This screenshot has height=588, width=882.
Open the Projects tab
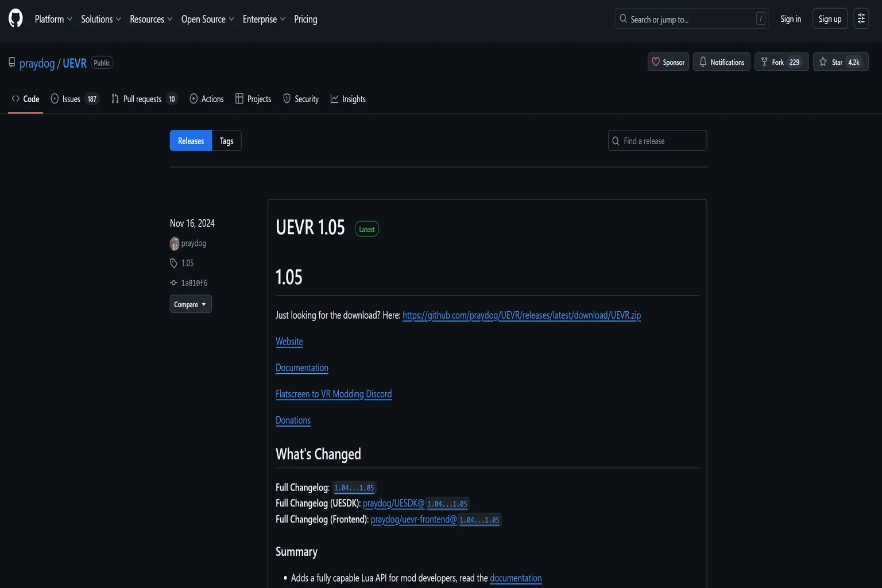point(253,99)
